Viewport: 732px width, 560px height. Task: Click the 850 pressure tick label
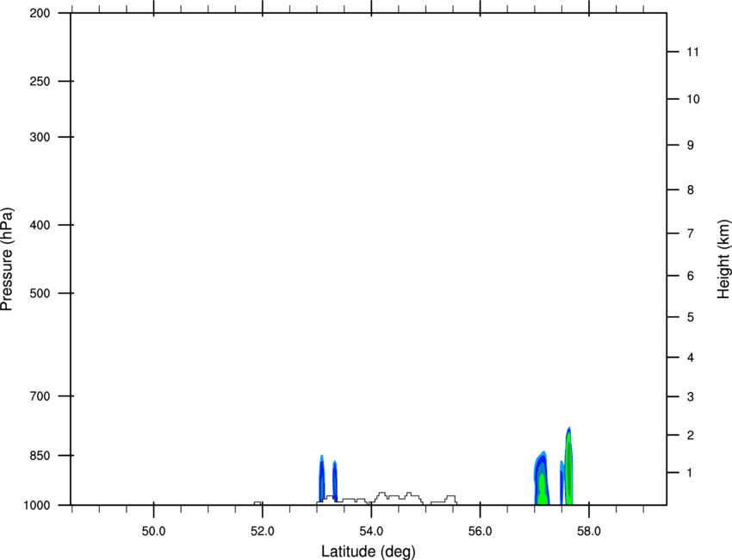(40, 456)
